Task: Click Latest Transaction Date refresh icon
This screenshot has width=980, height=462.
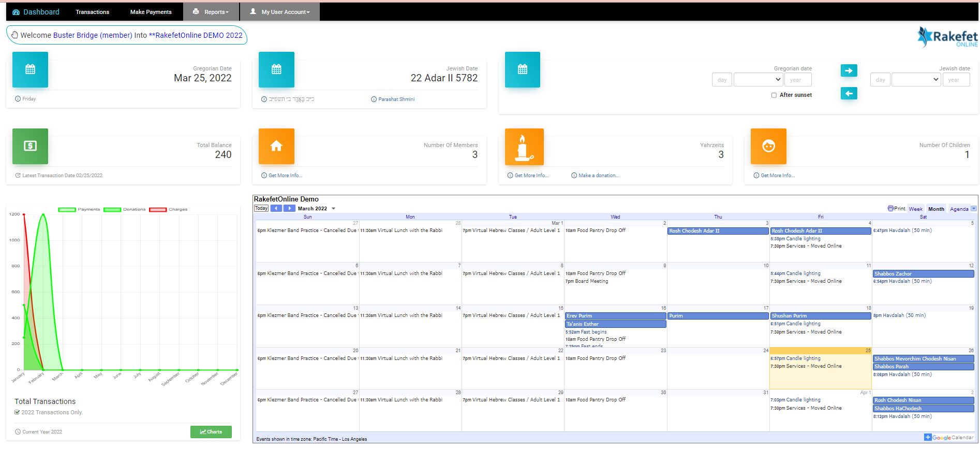Action: click(18, 176)
